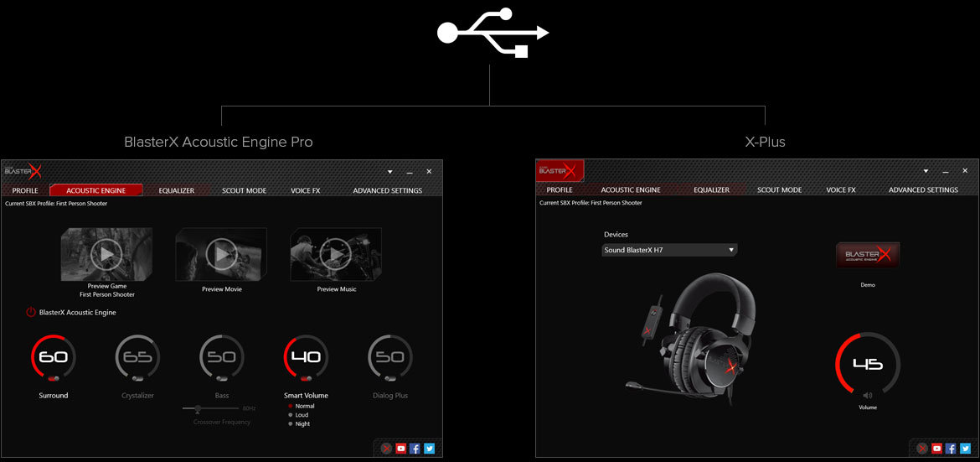This screenshot has width=980, height=462.
Task: Toggle the Surround effect switch
Action: click(x=54, y=378)
